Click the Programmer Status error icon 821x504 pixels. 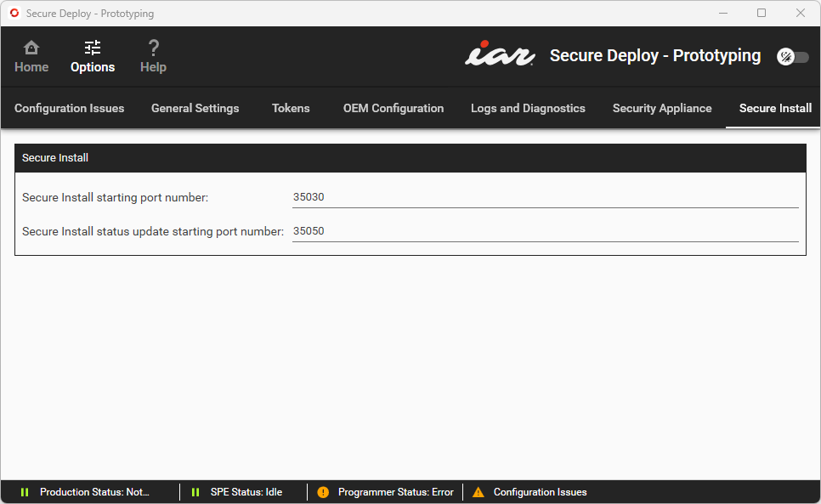(x=323, y=491)
